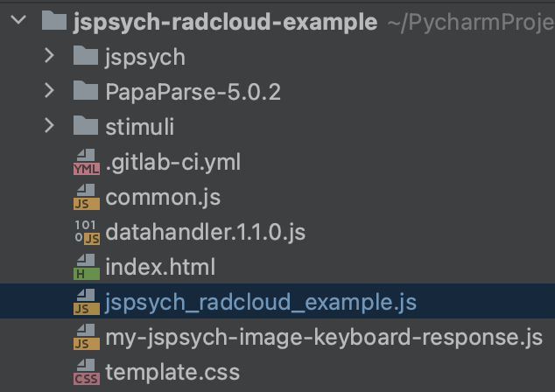555x392 pixels.
Task: Click the binary icon beside datahandler.1.1.0.js
Action: (86, 233)
